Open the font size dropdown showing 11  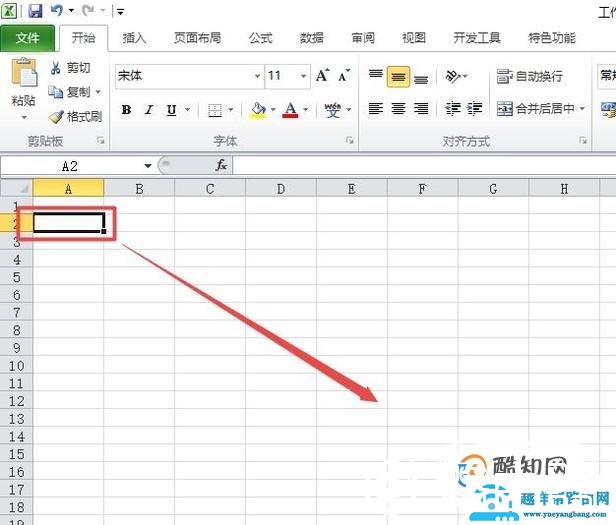tap(303, 75)
